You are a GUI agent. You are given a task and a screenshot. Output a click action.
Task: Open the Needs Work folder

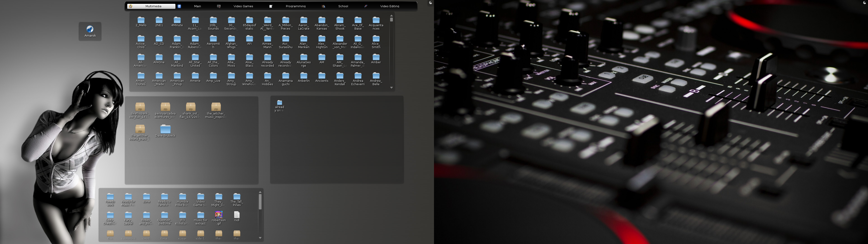pyautogui.click(x=110, y=199)
